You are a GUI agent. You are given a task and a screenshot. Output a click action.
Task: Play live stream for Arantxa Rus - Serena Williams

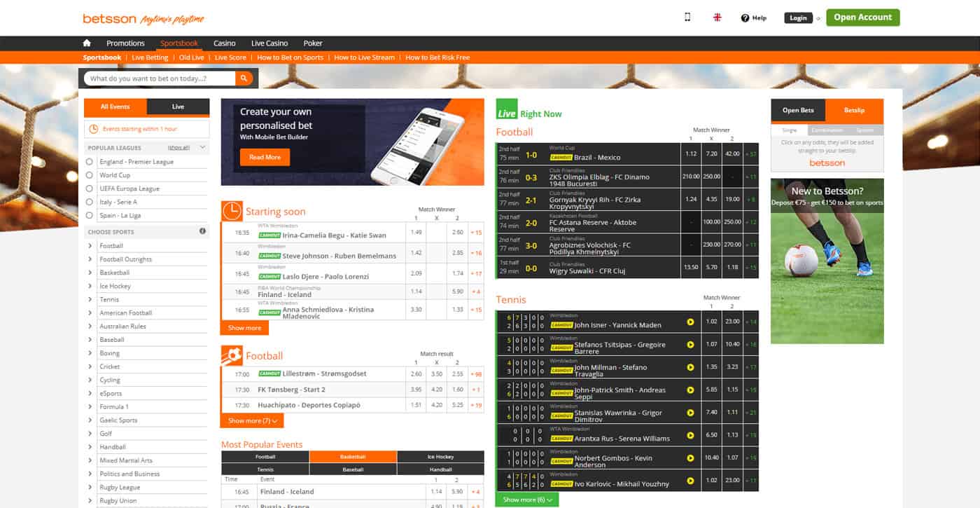(690, 435)
